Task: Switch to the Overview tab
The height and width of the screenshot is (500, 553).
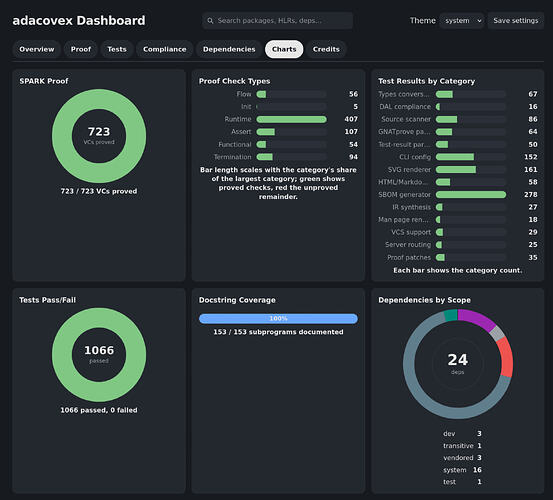Action: pos(37,49)
